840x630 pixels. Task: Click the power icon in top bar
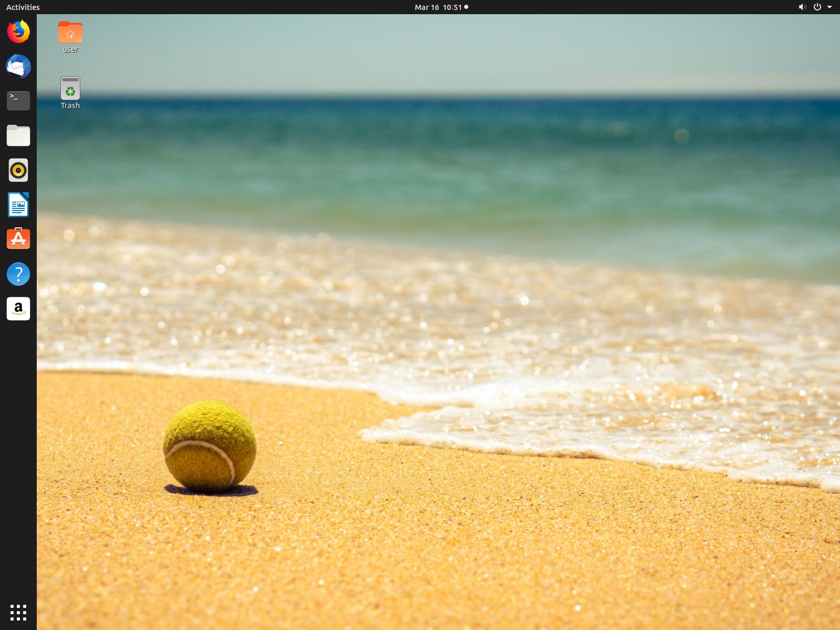(x=817, y=7)
